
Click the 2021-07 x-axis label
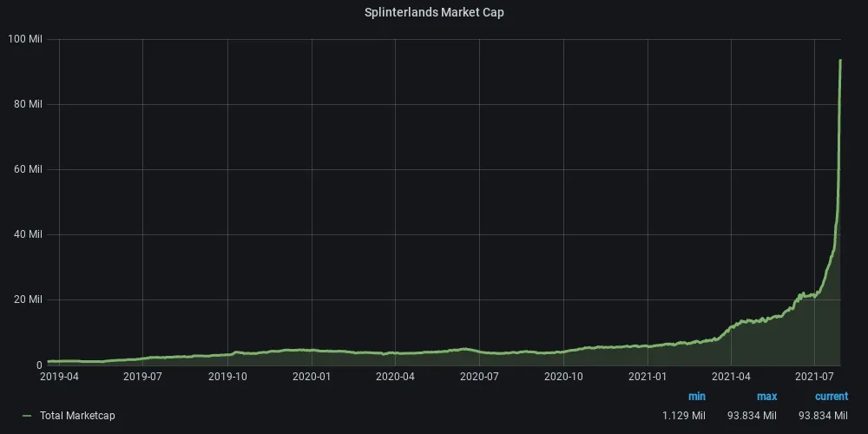(814, 377)
